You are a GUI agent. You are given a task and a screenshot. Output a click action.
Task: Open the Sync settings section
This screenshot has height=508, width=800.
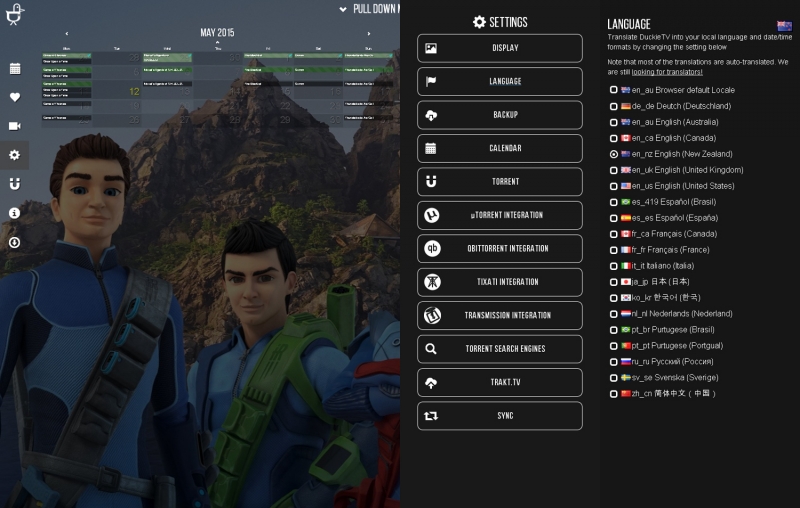click(499, 416)
